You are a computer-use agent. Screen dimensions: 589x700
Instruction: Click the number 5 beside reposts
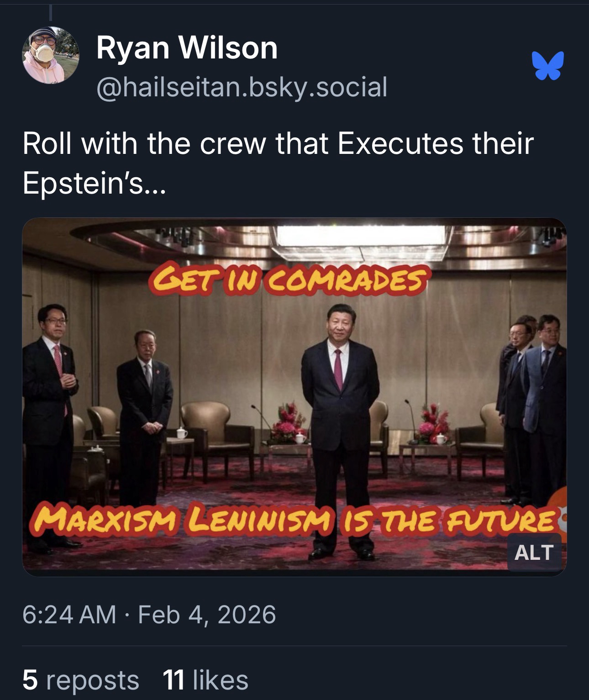coord(30,679)
